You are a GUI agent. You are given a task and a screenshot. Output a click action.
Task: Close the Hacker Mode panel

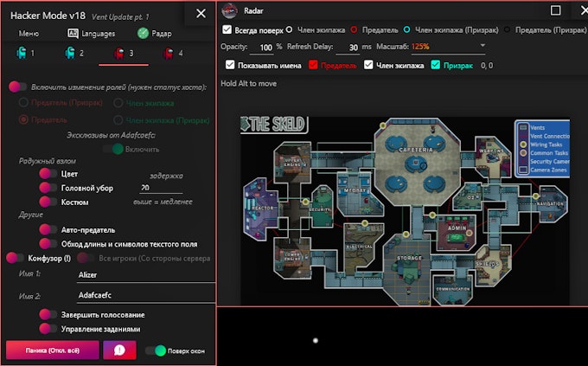201,13
